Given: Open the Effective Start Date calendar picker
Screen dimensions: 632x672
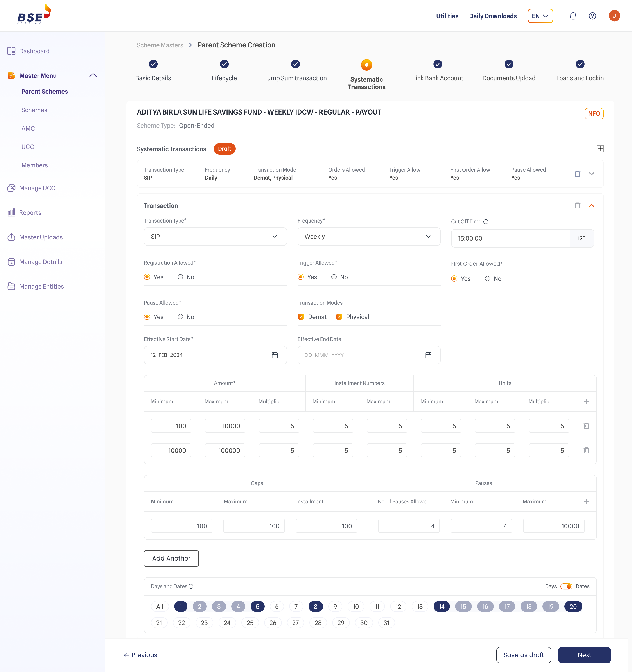Looking at the screenshot, I should pyautogui.click(x=275, y=355).
